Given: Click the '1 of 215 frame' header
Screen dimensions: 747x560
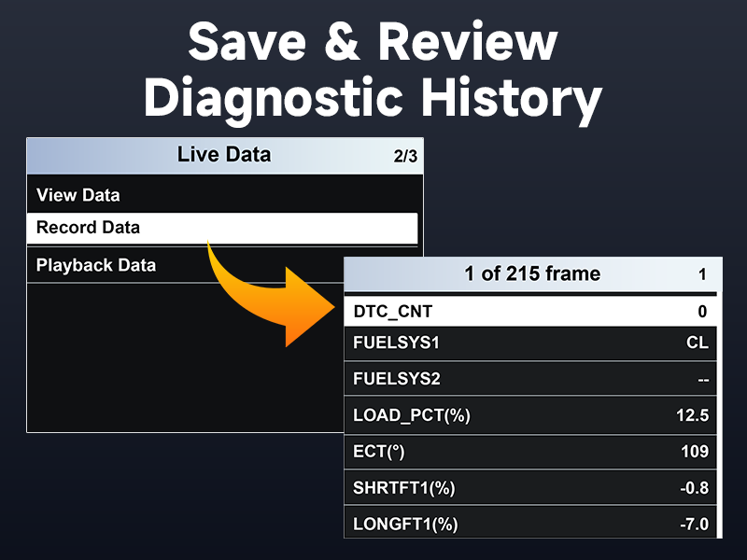Looking at the screenshot, I should tap(532, 273).
